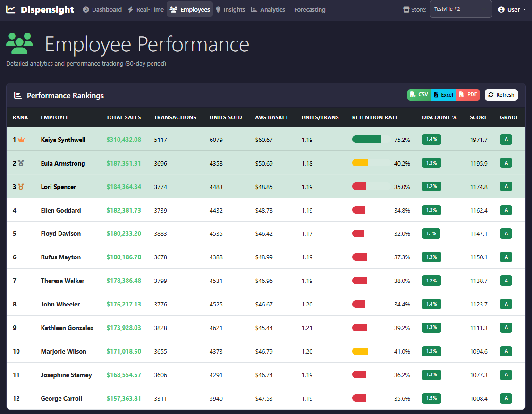Click Floyd Davison's 1.1% discount badge
The image size is (532, 414).
(431, 233)
